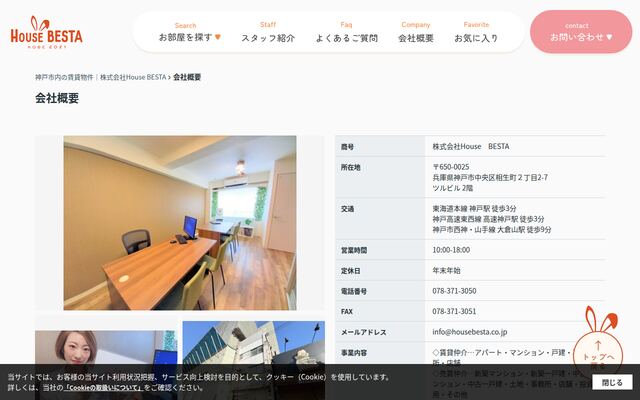Screen dimensions: 640x400
Task: Select 会社概要 company menu item
Action: click(x=416, y=33)
